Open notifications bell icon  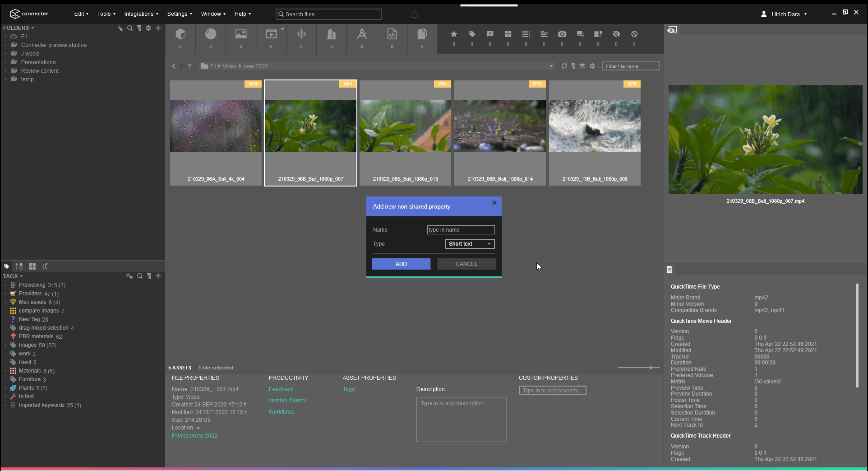coord(415,15)
